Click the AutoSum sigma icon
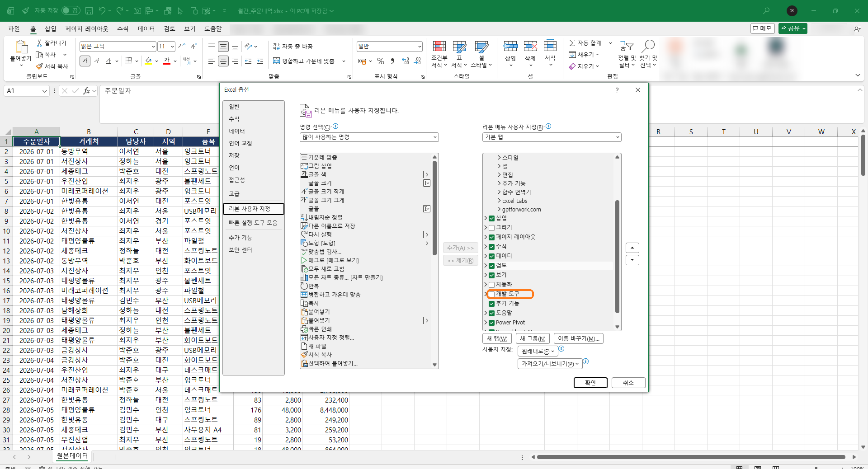This screenshot has height=469, width=868. click(572, 43)
